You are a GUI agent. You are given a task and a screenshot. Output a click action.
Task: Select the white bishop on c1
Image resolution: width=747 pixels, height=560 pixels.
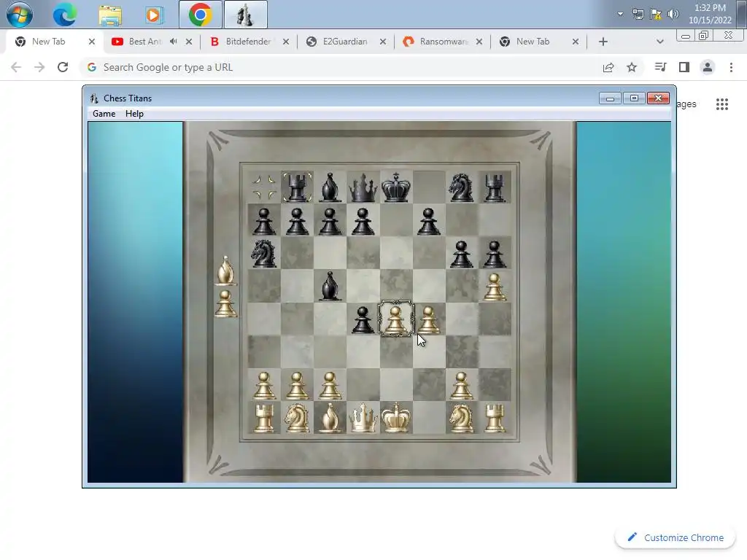[330, 417]
